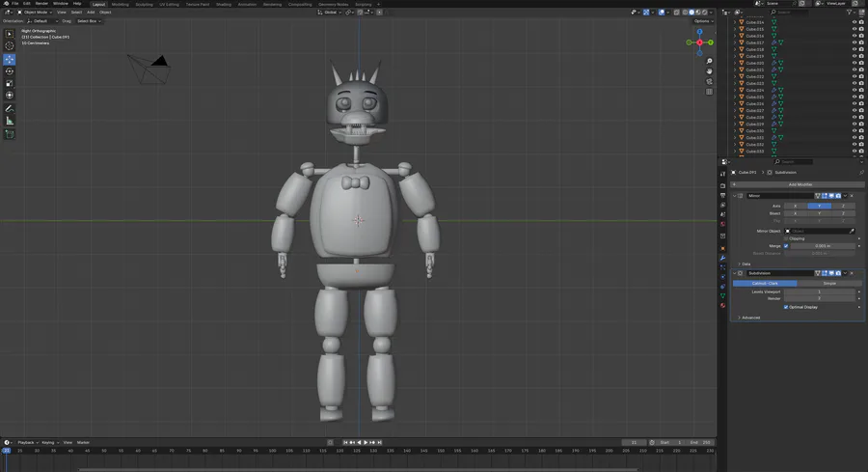Open the Modifier properties wrench tab
This screenshot has height=472, width=868.
tap(723, 258)
